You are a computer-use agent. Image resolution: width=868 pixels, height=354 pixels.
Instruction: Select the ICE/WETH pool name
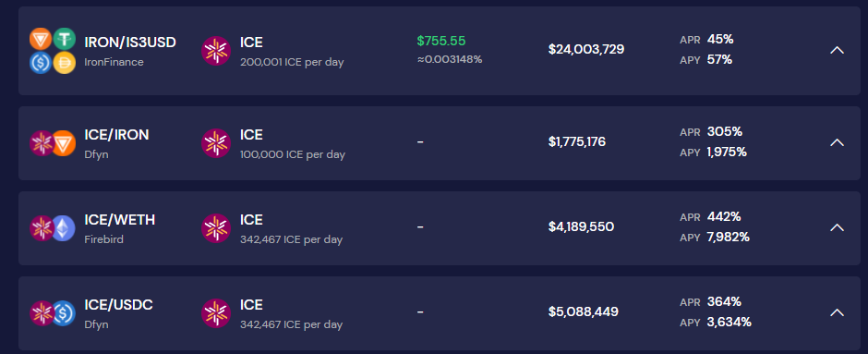click(119, 220)
